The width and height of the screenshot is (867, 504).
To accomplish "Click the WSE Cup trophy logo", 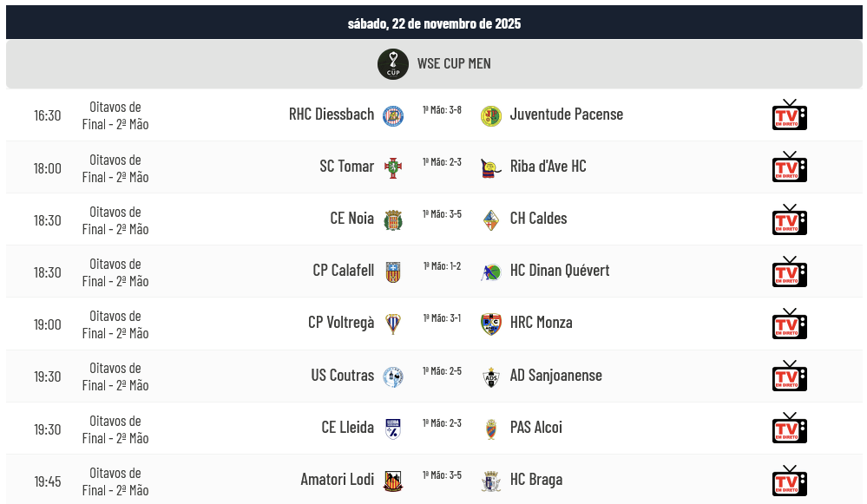I will pyautogui.click(x=392, y=64).
